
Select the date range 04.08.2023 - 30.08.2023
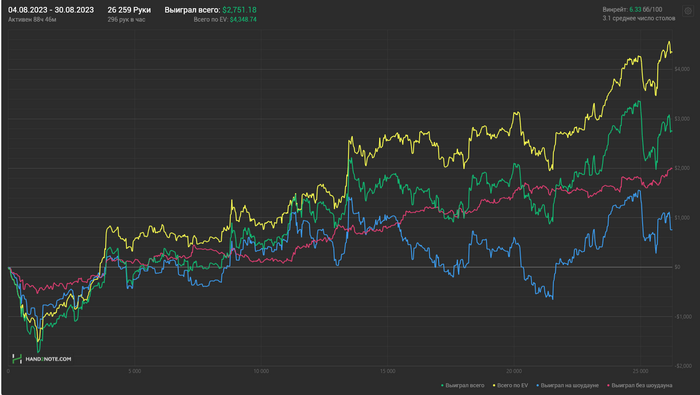pyautogui.click(x=51, y=10)
